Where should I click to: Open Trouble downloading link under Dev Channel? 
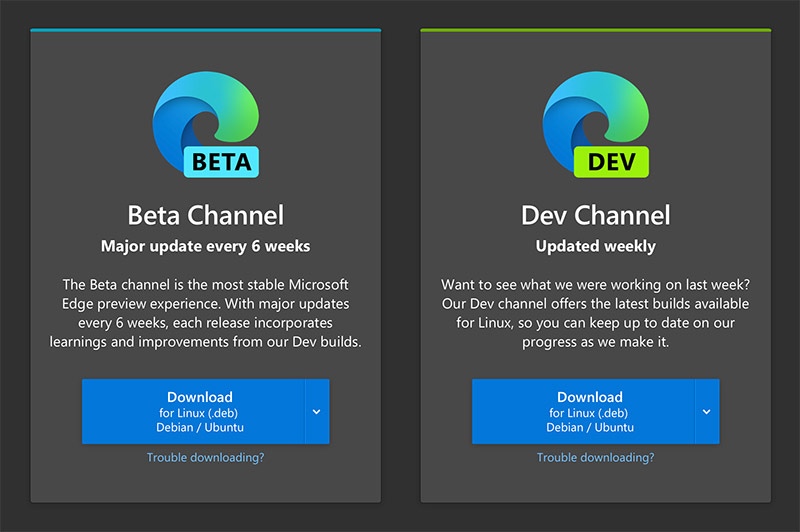pos(595,458)
